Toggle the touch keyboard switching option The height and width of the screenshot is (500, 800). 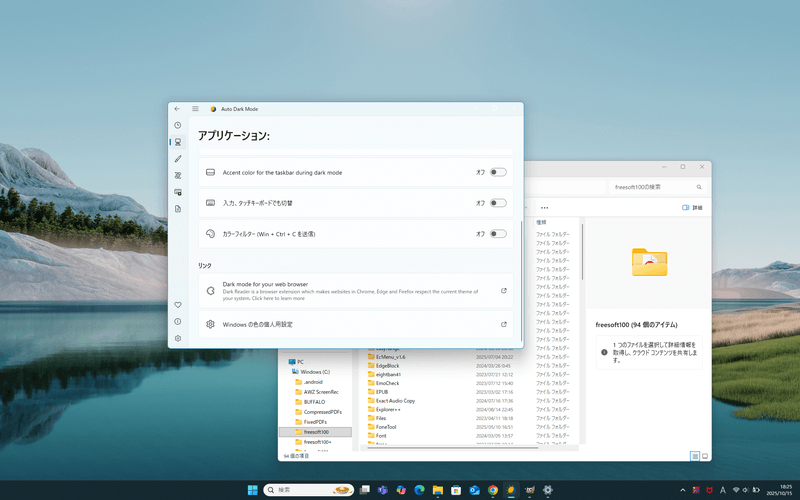click(x=497, y=203)
